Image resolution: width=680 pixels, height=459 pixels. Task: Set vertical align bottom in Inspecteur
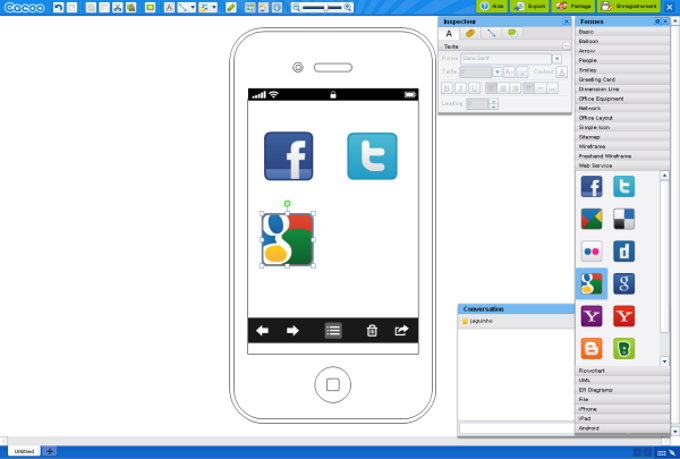click(x=552, y=88)
